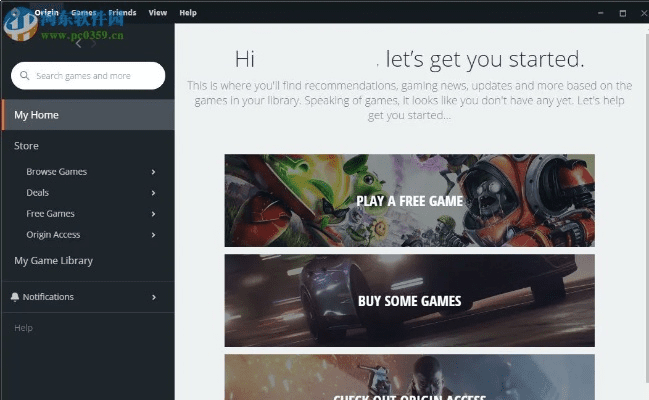This screenshot has width=649, height=400.
Task: Open the Notifications flyout chevron
Action: click(153, 297)
